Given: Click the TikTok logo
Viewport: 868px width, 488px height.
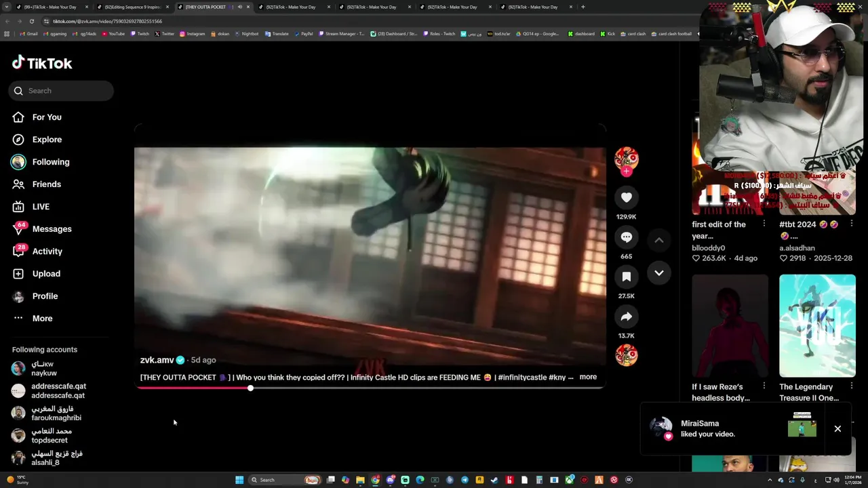Looking at the screenshot, I should tap(42, 63).
